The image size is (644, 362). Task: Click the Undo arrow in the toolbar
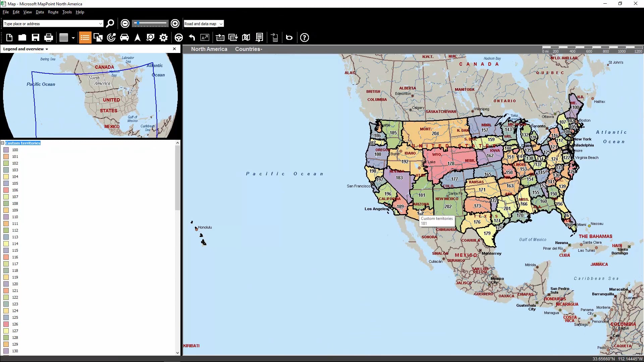click(191, 38)
